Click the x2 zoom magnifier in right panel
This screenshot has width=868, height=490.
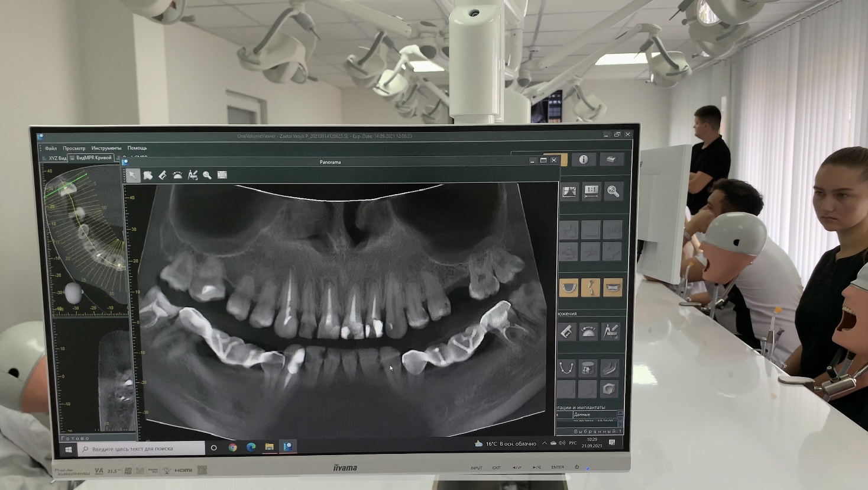(613, 191)
